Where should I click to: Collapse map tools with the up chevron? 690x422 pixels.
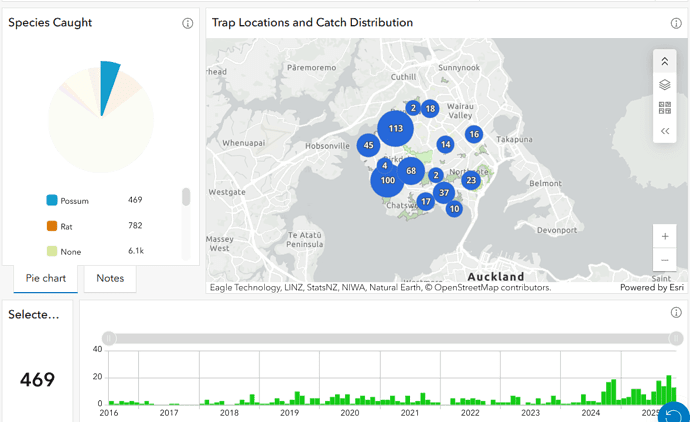pos(665,62)
